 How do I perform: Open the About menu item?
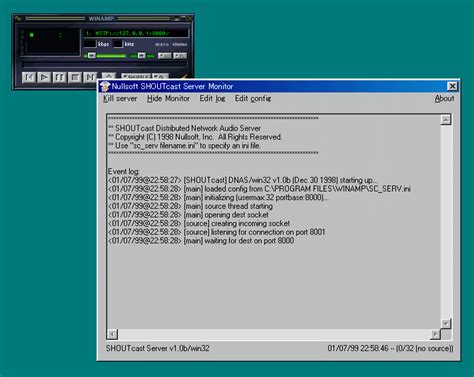tap(444, 99)
